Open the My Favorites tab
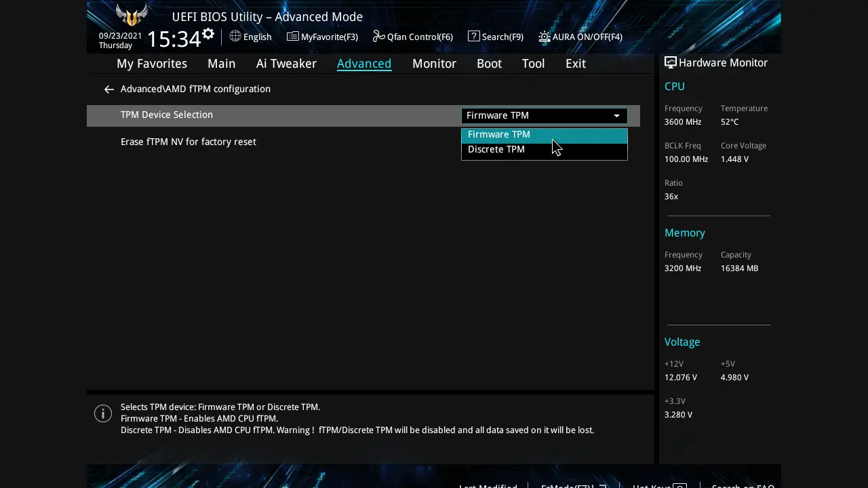The height and width of the screenshot is (488, 868). click(152, 64)
